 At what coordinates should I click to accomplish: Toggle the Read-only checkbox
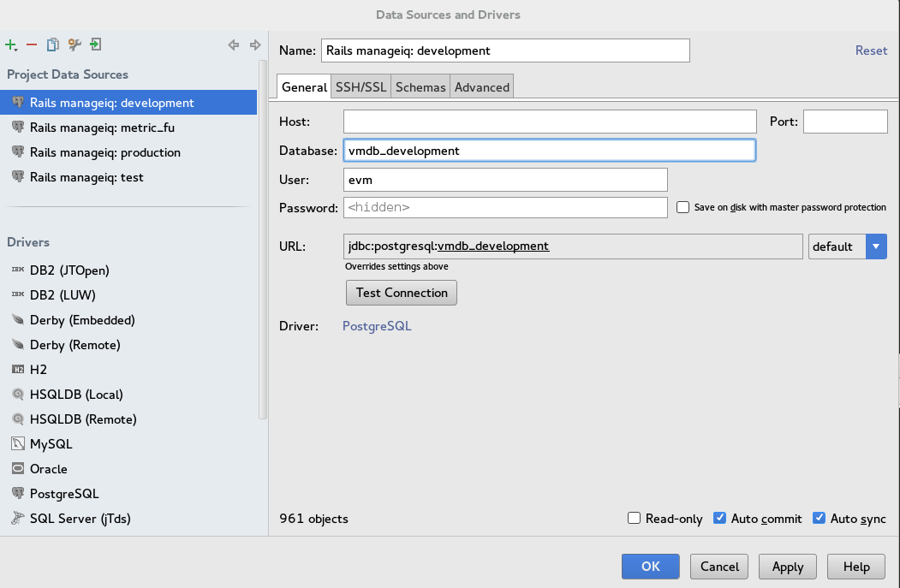pos(634,518)
